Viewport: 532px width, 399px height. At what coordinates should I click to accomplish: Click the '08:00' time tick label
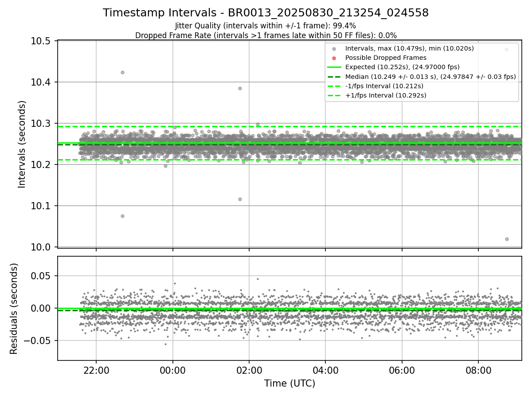pos(478,370)
